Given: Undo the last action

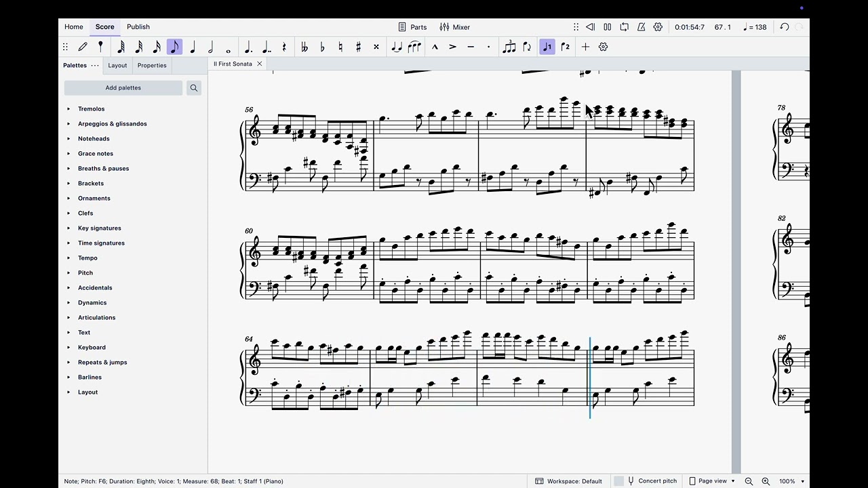Looking at the screenshot, I should [x=785, y=27].
